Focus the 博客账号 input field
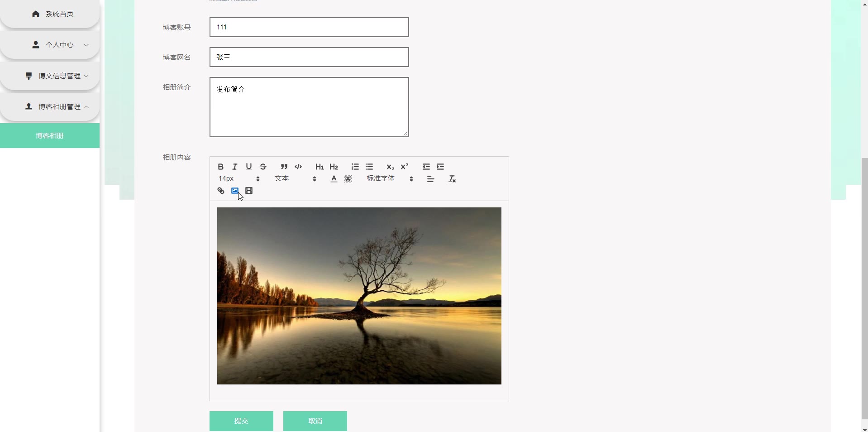 click(309, 27)
